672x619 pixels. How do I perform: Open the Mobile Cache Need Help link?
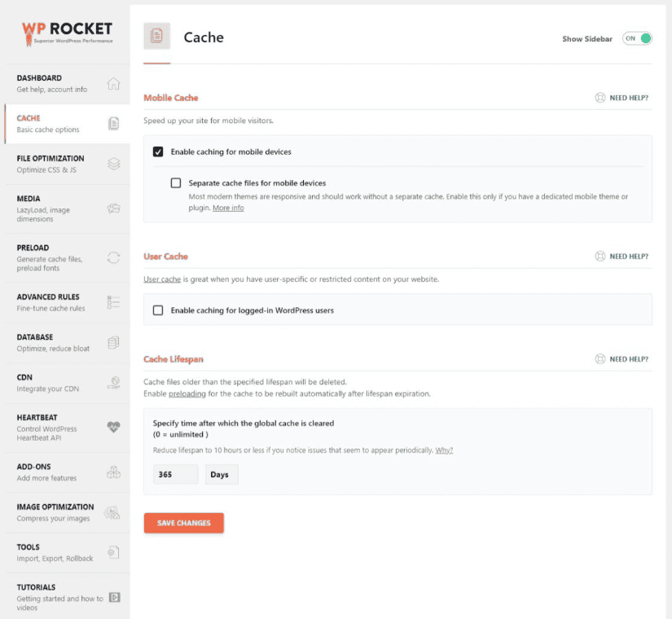pyautogui.click(x=621, y=98)
